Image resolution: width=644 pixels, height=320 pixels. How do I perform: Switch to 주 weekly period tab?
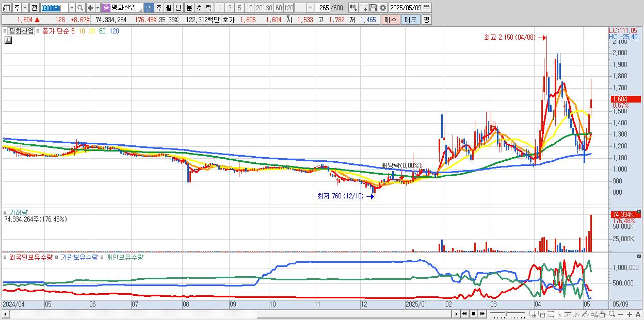[x=158, y=8]
